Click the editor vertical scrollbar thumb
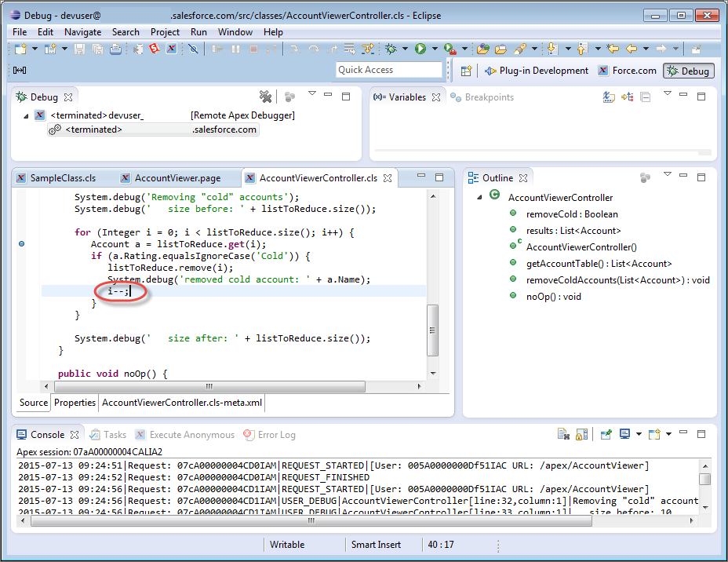Screen dimensions: 728x562 pyautogui.click(x=432, y=330)
